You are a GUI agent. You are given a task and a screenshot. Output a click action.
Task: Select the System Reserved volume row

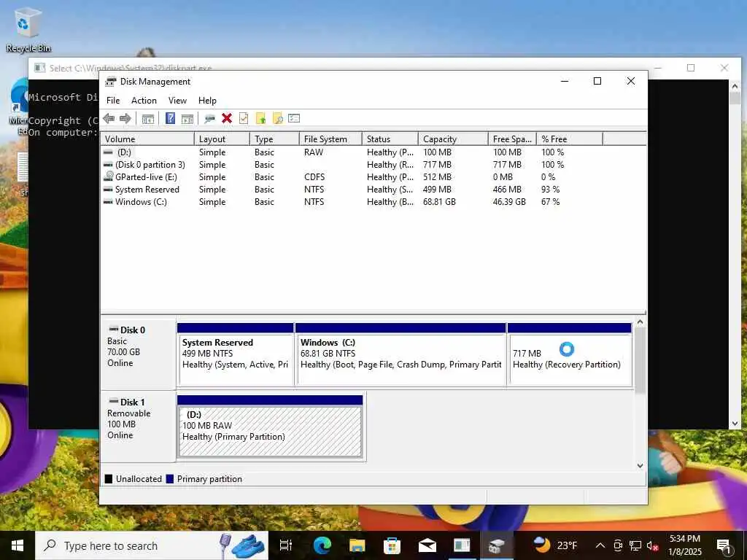373,190
